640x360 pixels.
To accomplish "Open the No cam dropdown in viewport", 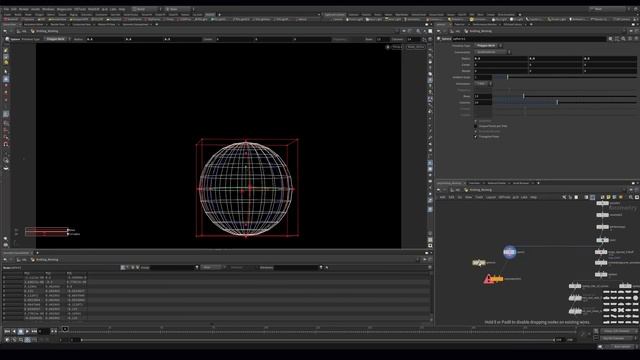I will click(x=416, y=47).
